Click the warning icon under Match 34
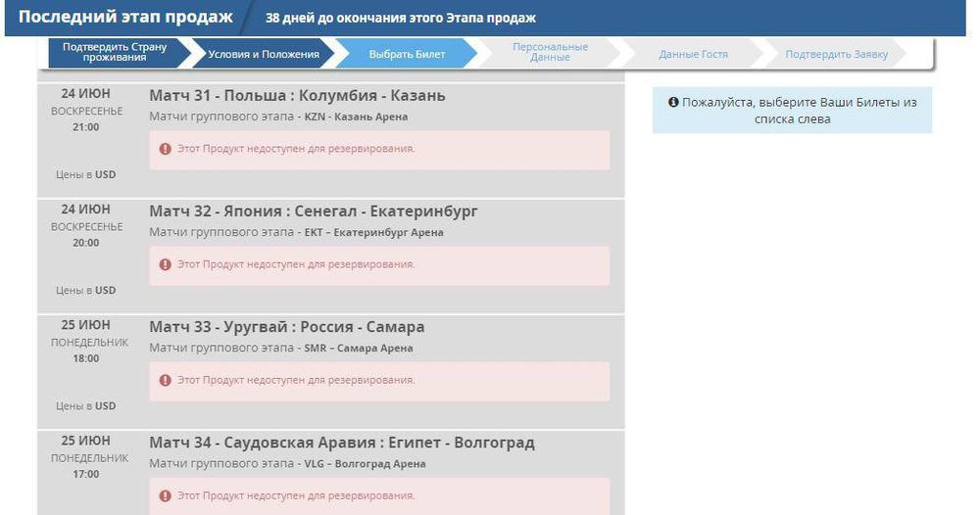This screenshot has width=980, height=515. pos(165,495)
